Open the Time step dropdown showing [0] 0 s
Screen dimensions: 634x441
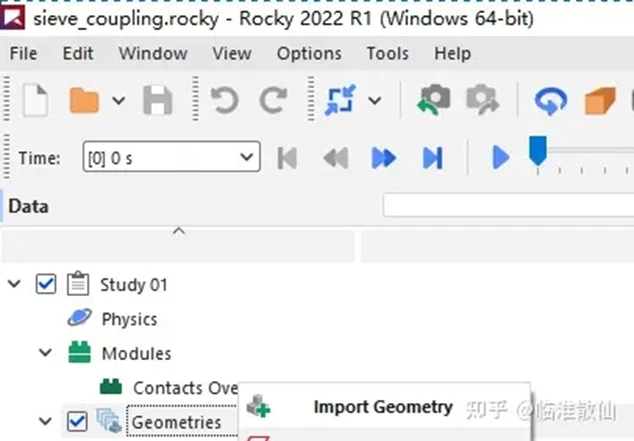[171, 156]
